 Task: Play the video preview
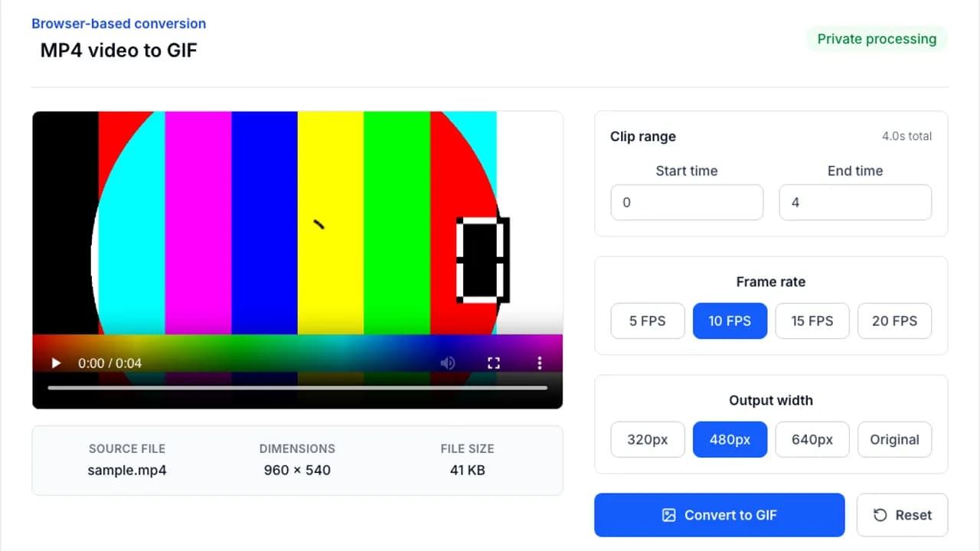56,363
